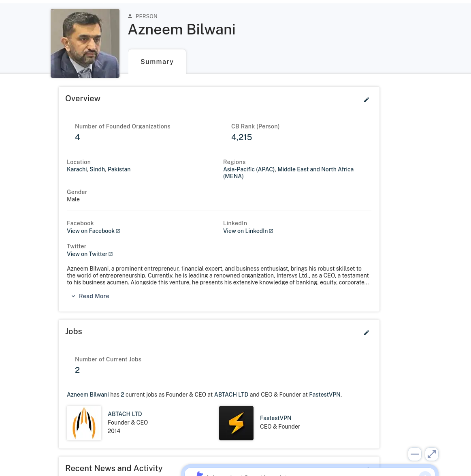Screen dimensions: 471x476
Task: Open the FastestVPN lightning logo
Action: 236,423
